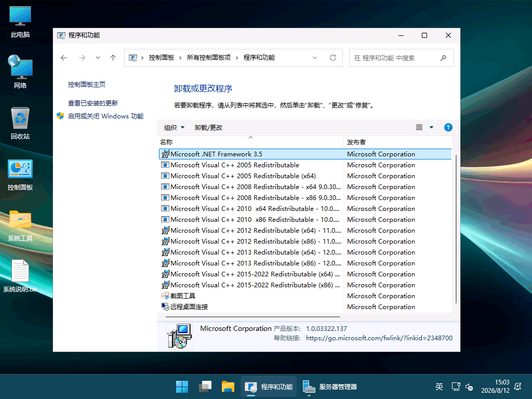Go back using the navigation arrow
The image size is (532, 399).
click(x=64, y=58)
